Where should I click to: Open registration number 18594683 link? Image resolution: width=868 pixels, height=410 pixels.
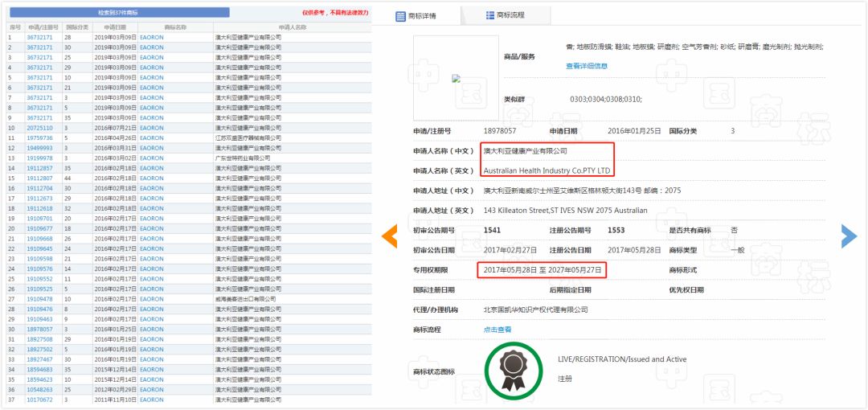(x=39, y=370)
